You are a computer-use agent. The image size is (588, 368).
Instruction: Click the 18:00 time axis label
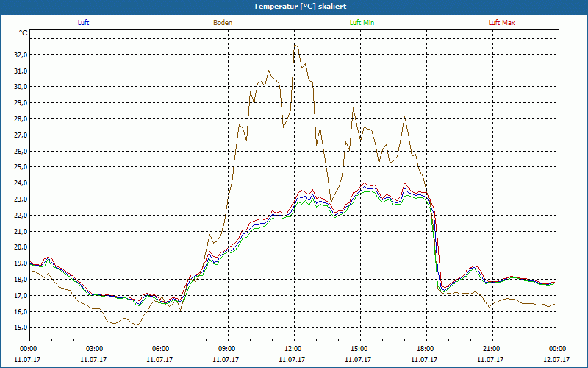coord(425,349)
